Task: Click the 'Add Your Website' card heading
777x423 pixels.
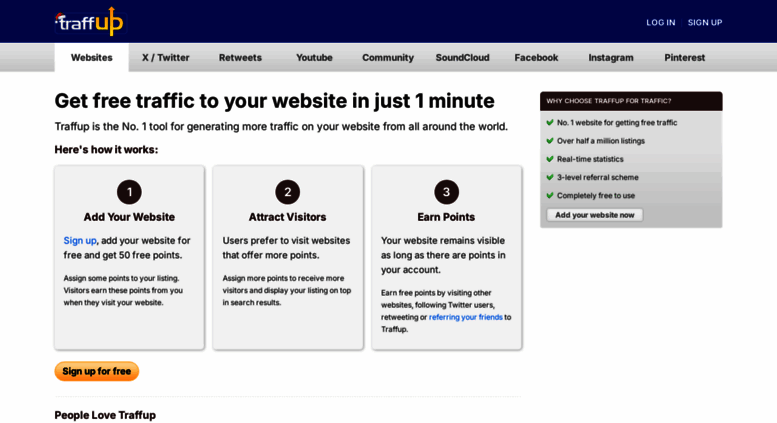Action: pyautogui.click(x=129, y=217)
